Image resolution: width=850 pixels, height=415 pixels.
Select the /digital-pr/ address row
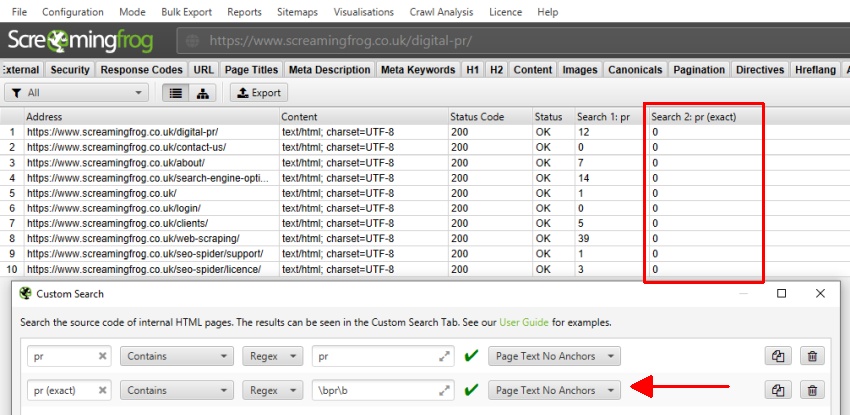tap(123, 132)
